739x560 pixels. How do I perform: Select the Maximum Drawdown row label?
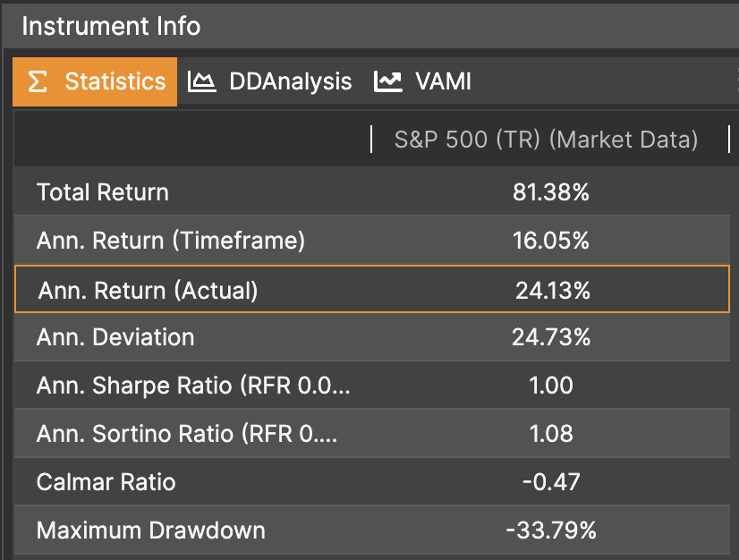(x=150, y=530)
